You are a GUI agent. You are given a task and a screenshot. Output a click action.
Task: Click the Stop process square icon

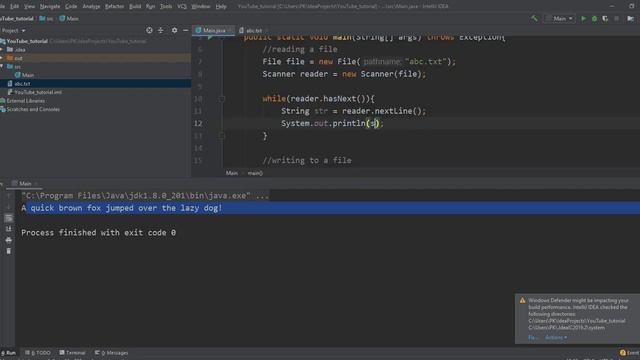click(616, 18)
